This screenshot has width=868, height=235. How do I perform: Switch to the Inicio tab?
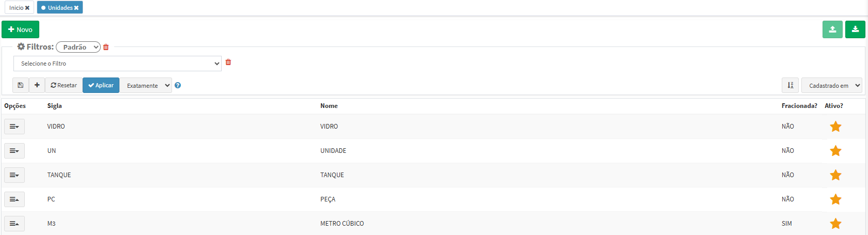16,8
